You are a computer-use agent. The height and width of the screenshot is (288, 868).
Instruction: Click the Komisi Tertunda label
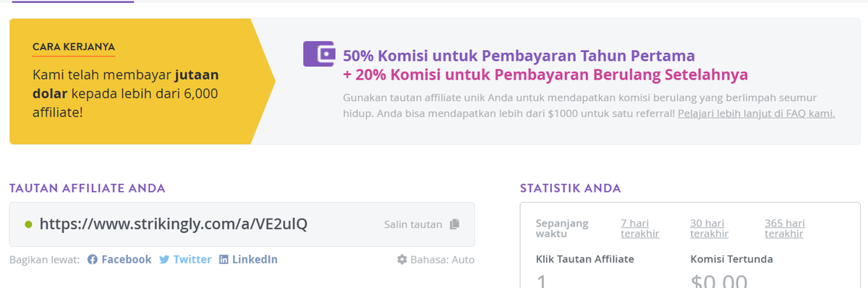pyautogui.click(x=732, y=258)
